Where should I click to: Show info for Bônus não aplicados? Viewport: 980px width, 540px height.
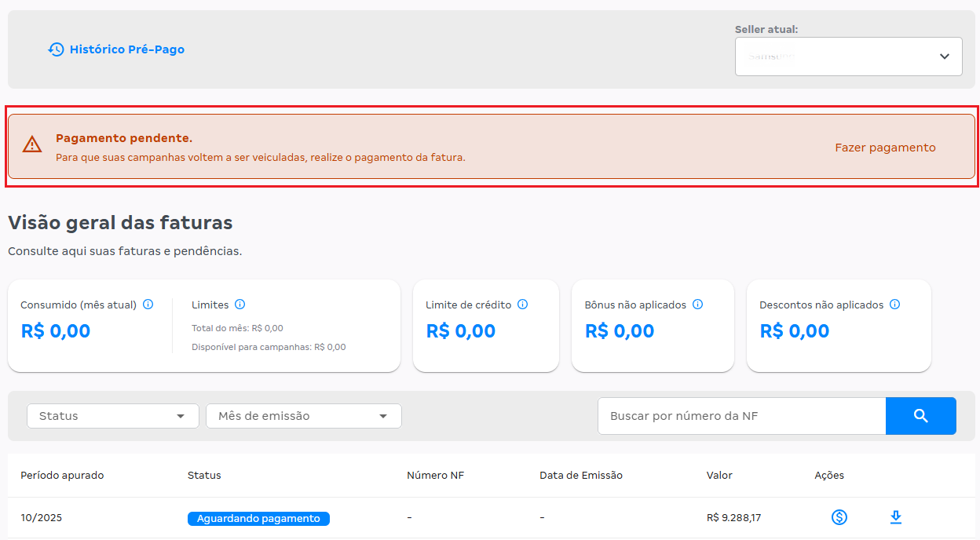click(x=697, y=305)
